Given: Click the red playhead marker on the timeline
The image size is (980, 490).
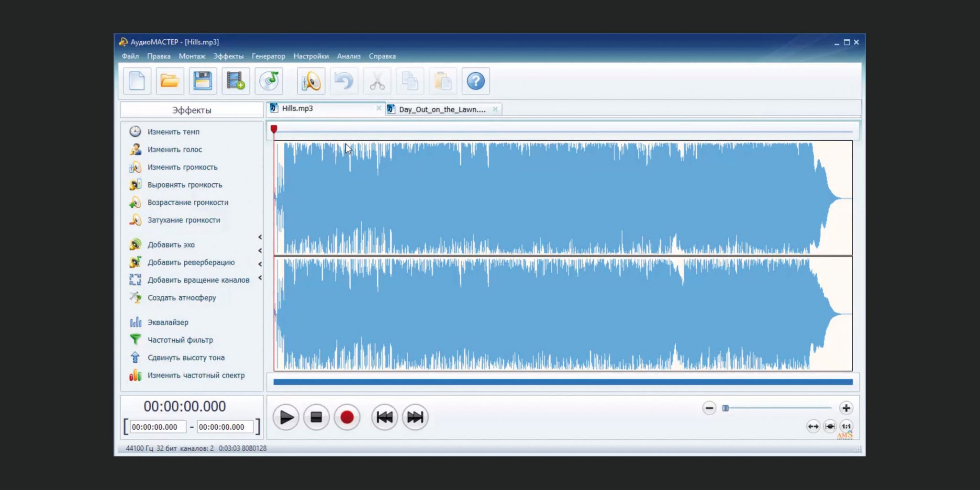Looking at the screenshot, I should (x=274, y=129).
